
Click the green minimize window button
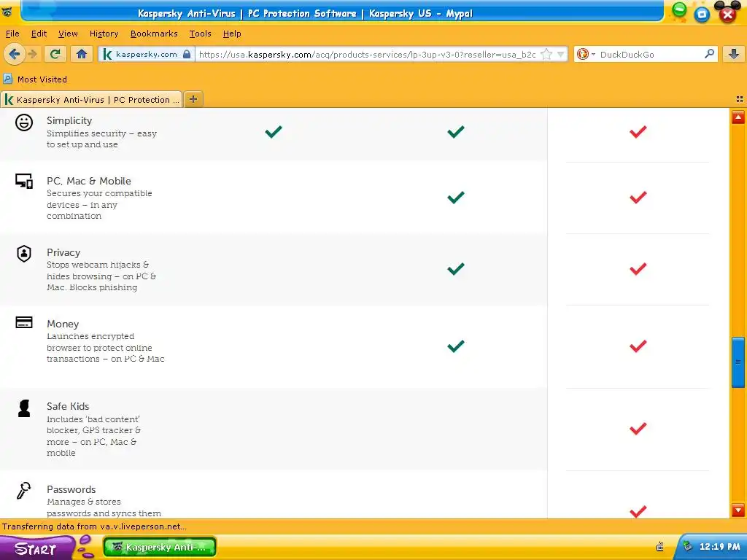(x=679, y=9)
